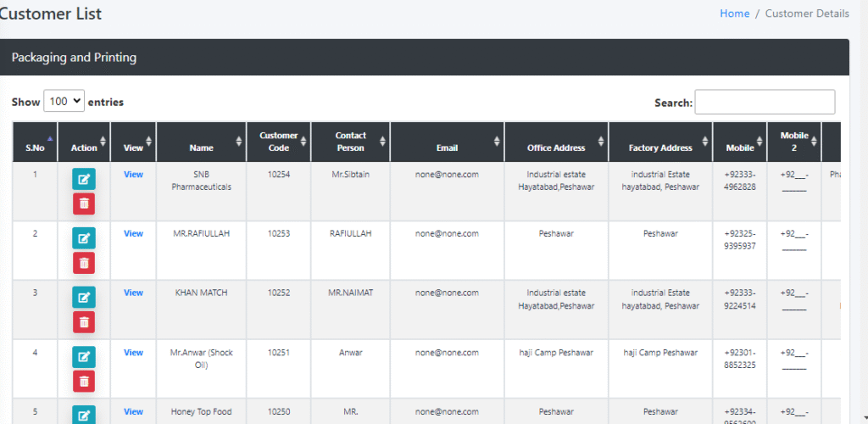Open the Show entries count dropdown
This screenshot has width=868, height=424.
(x=64, y=101)
